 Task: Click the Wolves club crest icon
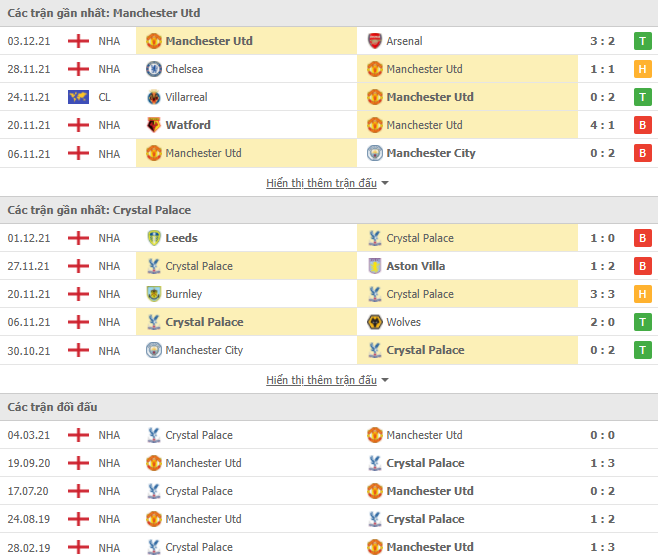tap(374, 322)
